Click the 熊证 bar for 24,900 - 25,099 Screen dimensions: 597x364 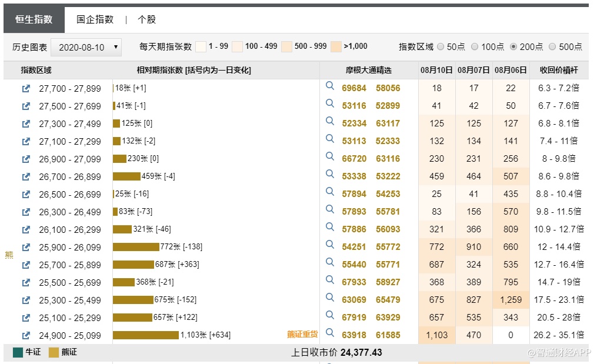click(145, 335)
